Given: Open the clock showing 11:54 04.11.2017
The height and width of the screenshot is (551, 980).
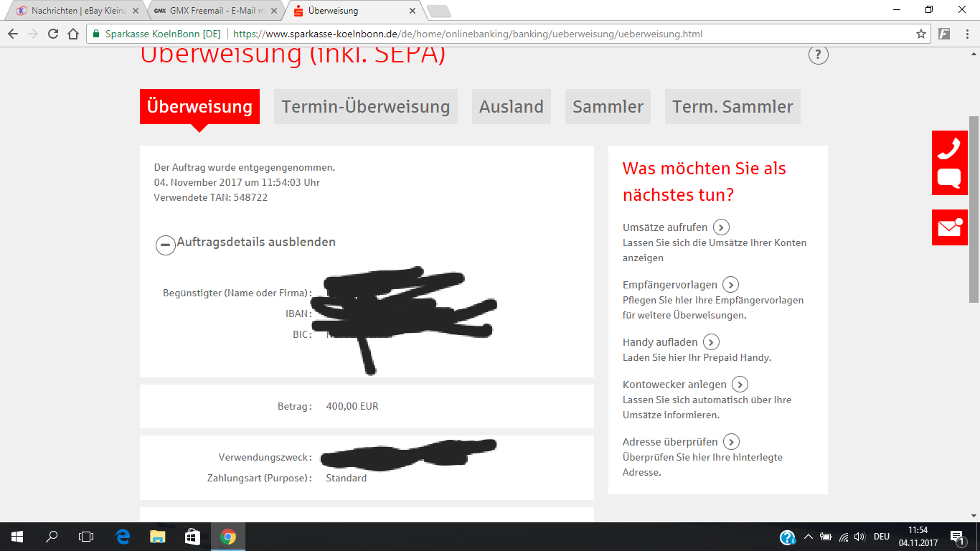Looking at the screenshot, I should point(918,537).
